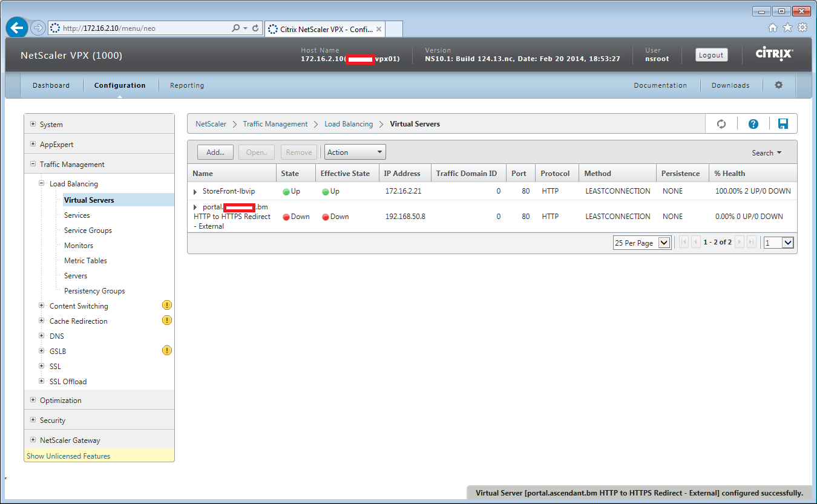Sort table by the % Health column header
Image resolution: width=817 pixels, height=504 pixels.
[753, 173]
